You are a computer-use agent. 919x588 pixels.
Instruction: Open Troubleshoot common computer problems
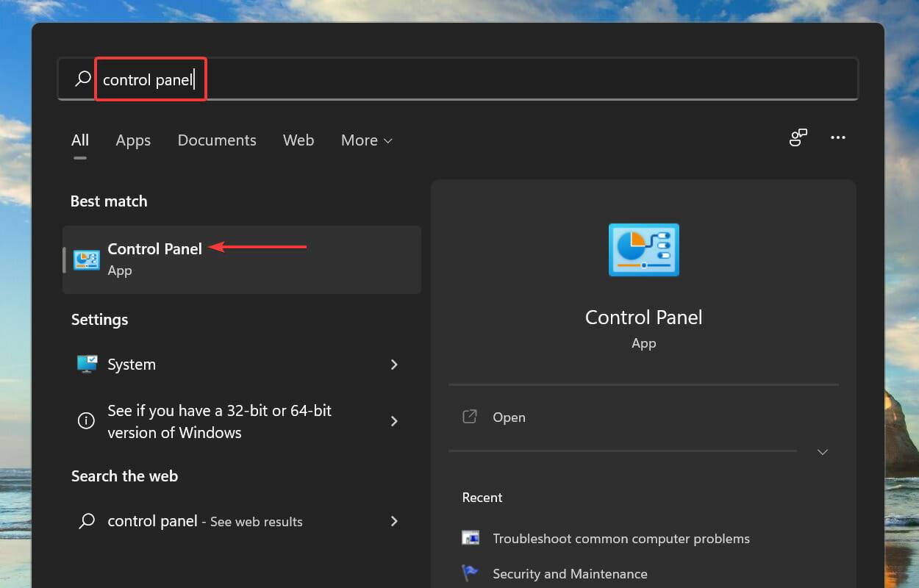click(620, 538)
